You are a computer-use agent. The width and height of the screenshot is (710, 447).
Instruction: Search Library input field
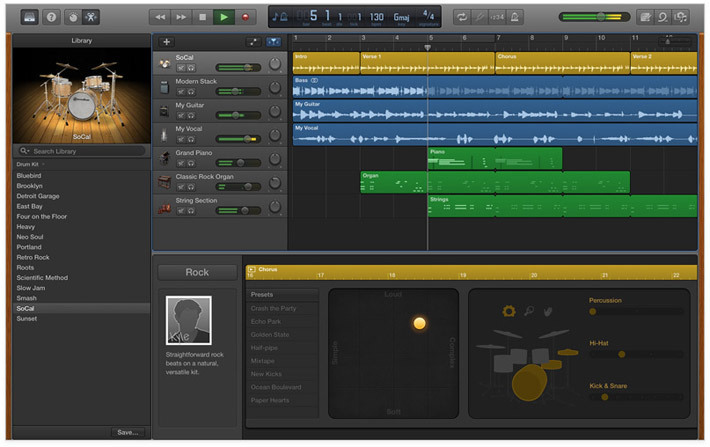click(x=82, y=151)
